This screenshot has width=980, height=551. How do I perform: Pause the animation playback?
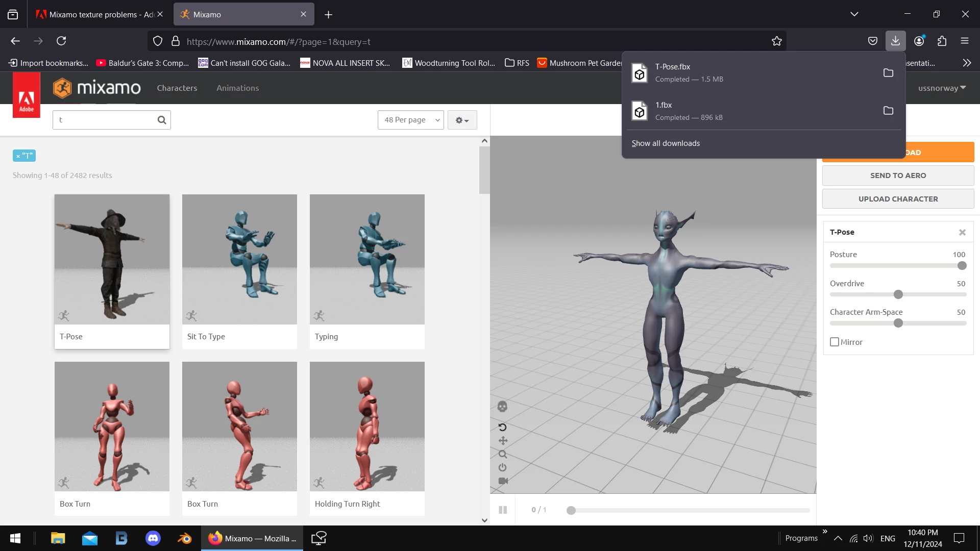click(503, 510)
